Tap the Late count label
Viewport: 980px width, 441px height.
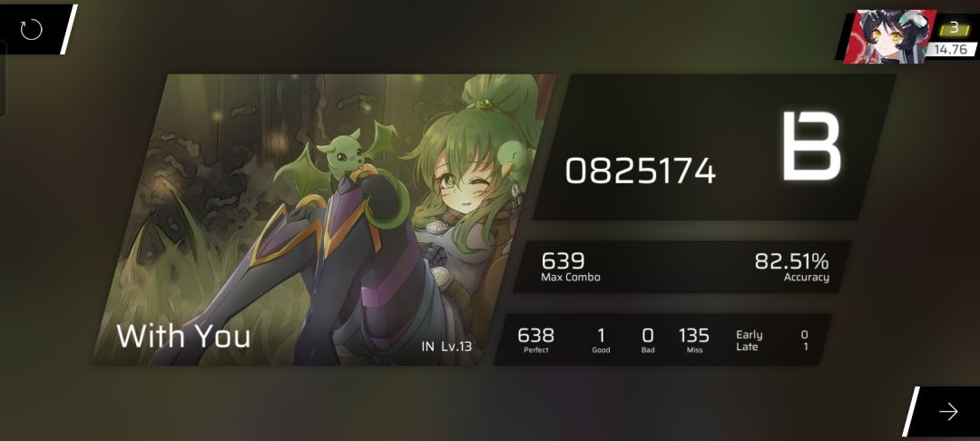pyautogui.click(x=747, y=347)
